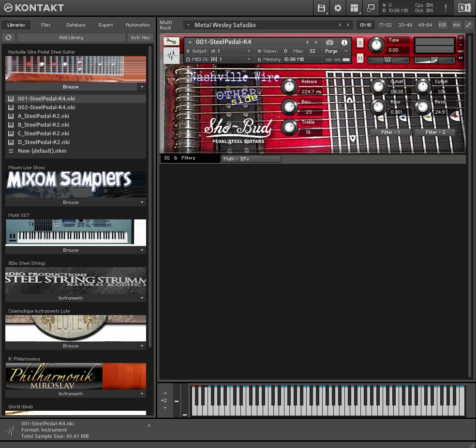
Task: Select rack page 17-32
Action: [x=385, y=25]
